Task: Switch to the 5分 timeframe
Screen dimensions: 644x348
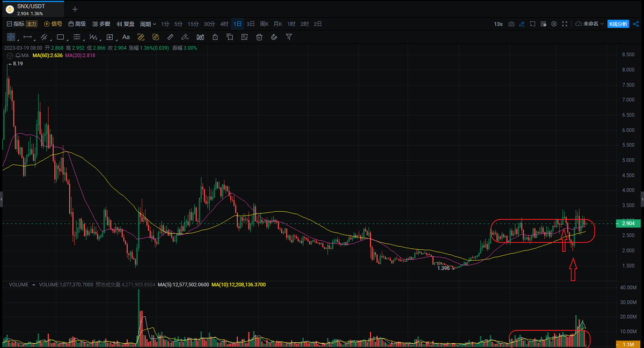Action: [178, 24]
